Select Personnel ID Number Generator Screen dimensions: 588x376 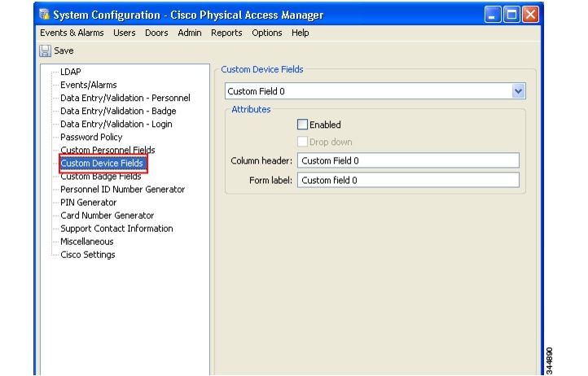pyautogui.click(x=123, y=190)
